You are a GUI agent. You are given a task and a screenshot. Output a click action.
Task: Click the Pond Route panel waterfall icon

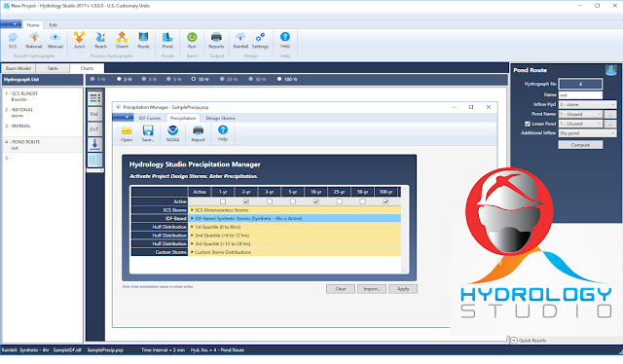click(610, 70)
